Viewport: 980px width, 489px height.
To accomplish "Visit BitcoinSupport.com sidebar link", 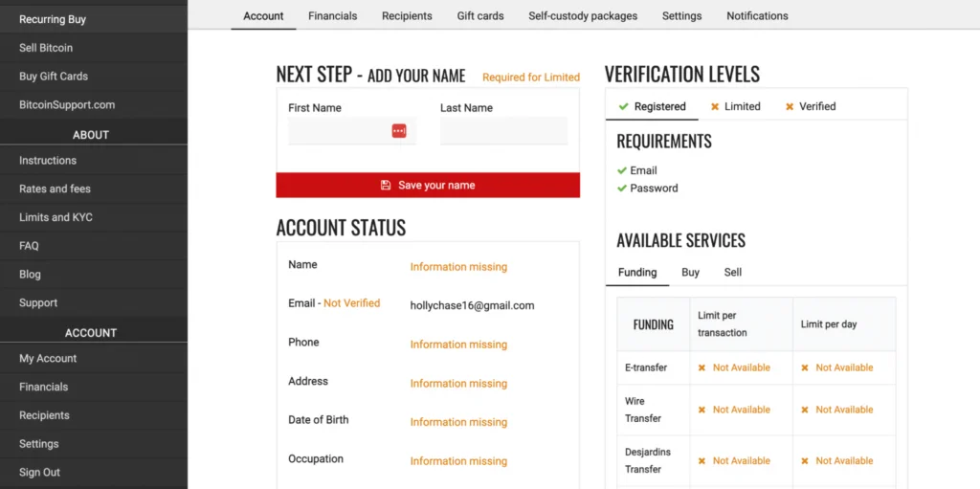I will tap(94, 105).
